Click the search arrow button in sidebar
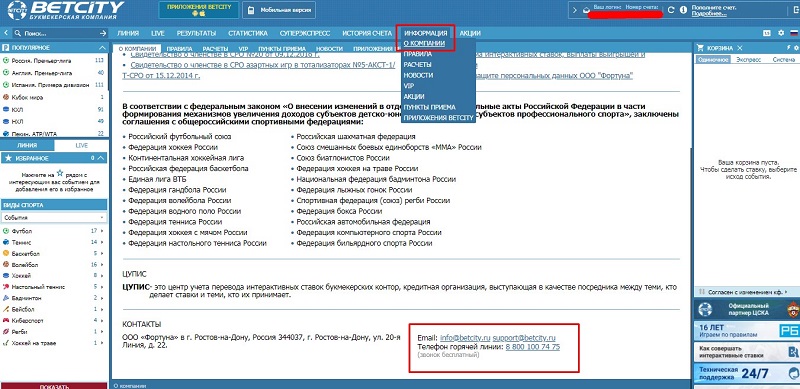800x389 pixels. (x=103, y=33)
